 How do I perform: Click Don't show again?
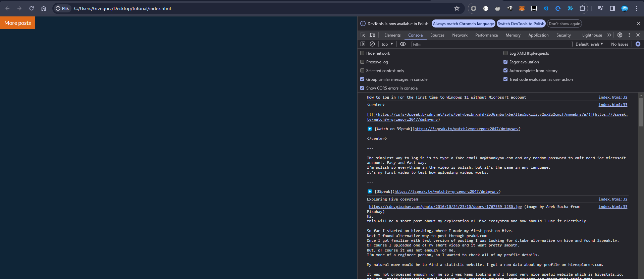click(564, 23)
